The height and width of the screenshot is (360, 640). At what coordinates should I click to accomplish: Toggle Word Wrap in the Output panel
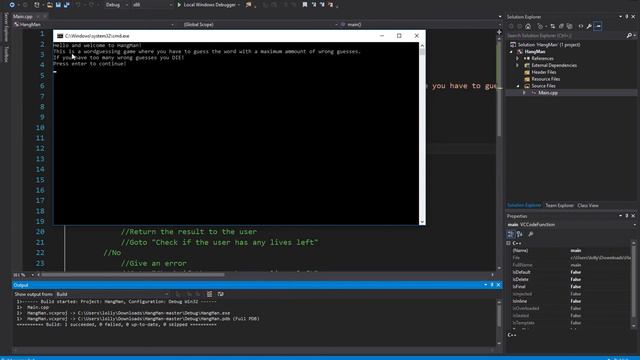point(220,294)
